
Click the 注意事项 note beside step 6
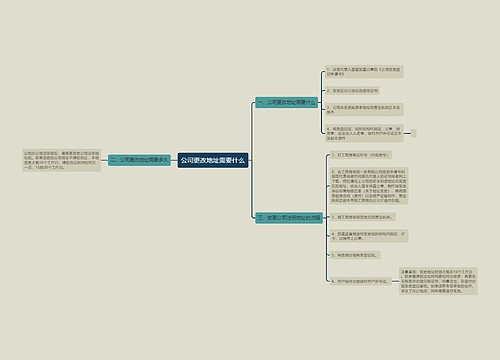tap(438, 281)
